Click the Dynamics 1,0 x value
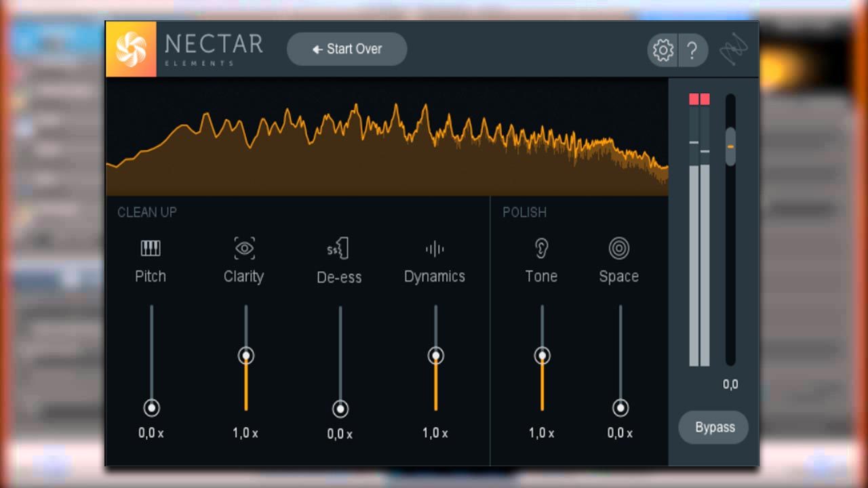This screenshot has height=488, width=868. [435, 433]
